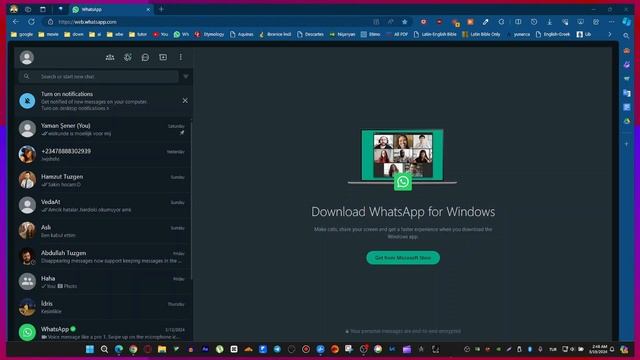This screenshot has width=640, height=360.
Task: Open the taskbar clock and date
Action: tap(598, 349)
